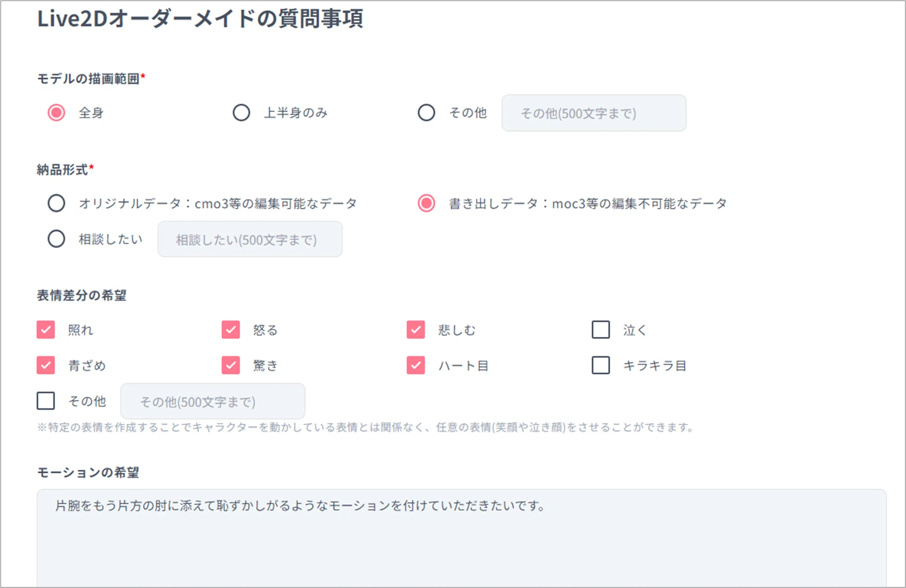The height and width of the screenshot is (588, 906).
Task: Click into the モーションの希望 text area
Action: pyautogui.click(x=461, y=538)
